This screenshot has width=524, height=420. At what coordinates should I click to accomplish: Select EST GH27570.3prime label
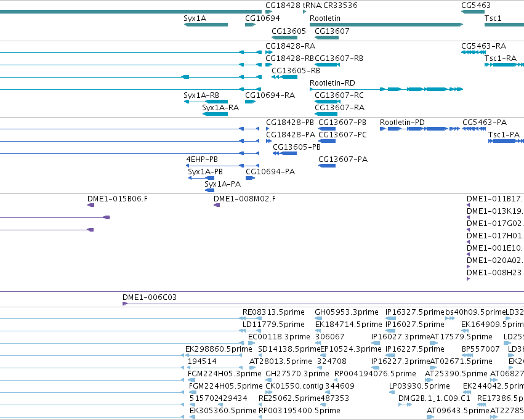pos(297,374)
